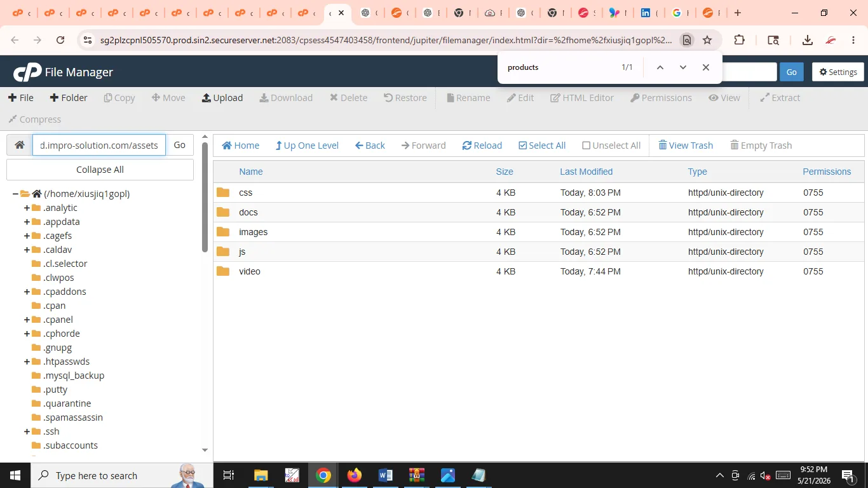The height and width of the screenshot is (488, 868).
Task: Select the js folder row
Action: 539,252
